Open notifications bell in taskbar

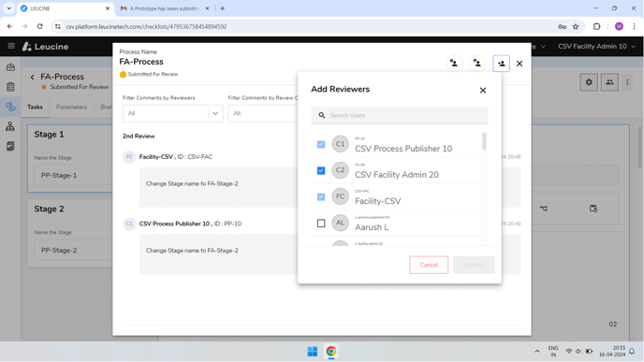click(x=632, y=352)
